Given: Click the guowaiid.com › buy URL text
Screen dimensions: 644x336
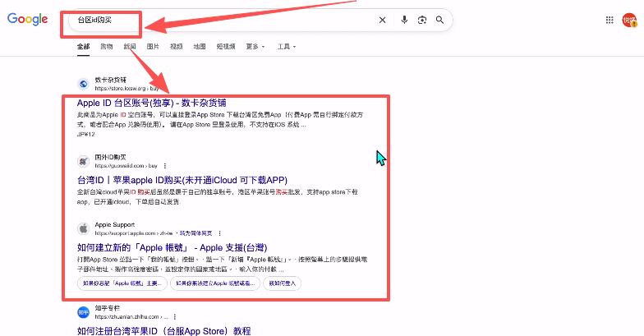Looking at the screenshot, I should point(126,166).
